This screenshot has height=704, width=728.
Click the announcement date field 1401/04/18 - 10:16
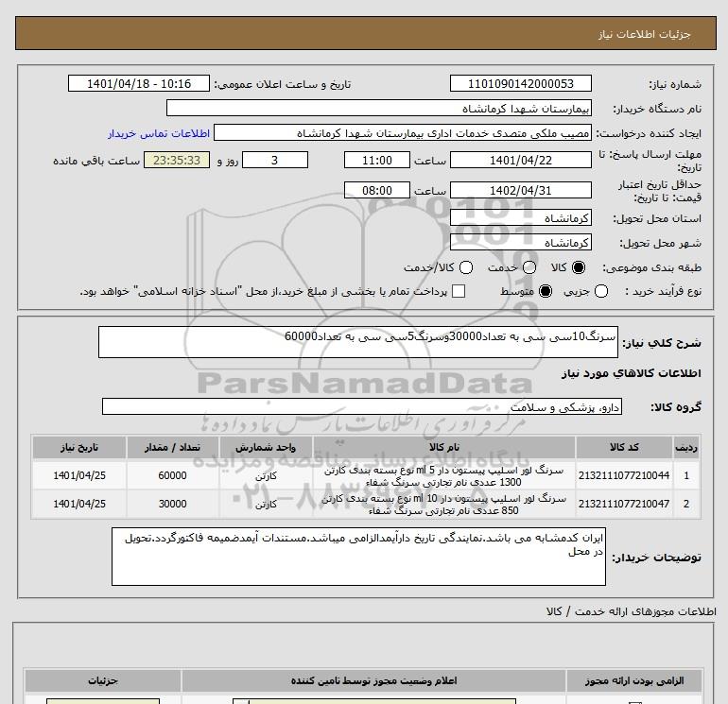139,83
